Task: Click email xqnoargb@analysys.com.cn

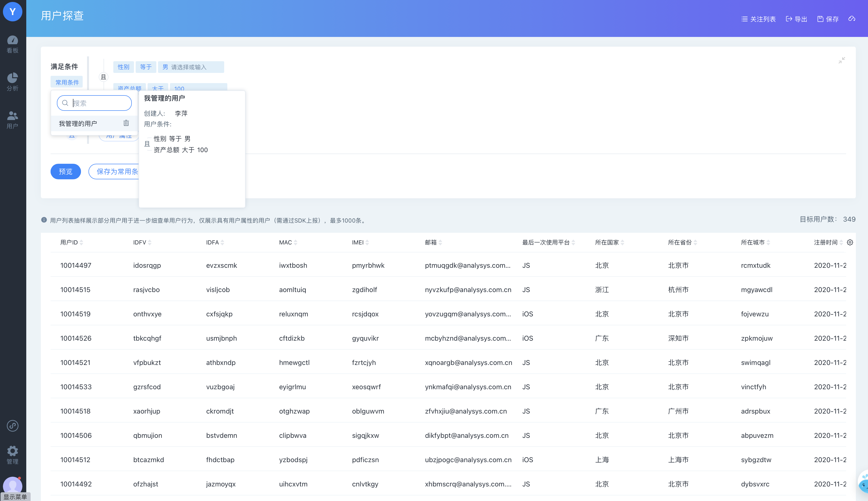Action: pyautogui.click(x=468, y=362)
